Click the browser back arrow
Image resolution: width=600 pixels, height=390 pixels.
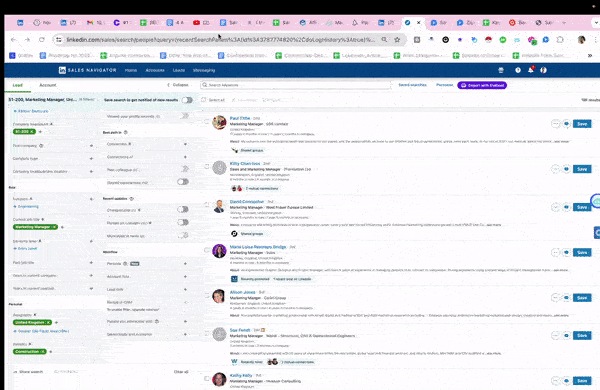14,39
